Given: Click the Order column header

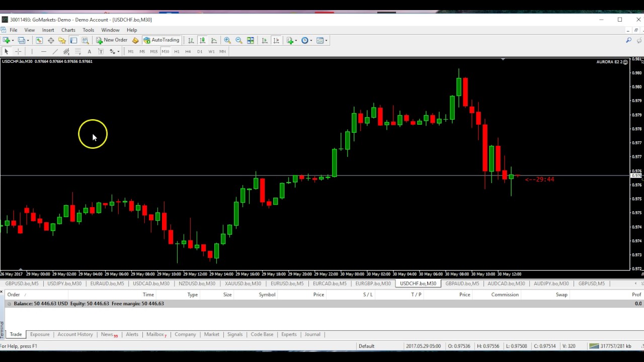Looking at the screenshot, I should click(x=14, y=295).
